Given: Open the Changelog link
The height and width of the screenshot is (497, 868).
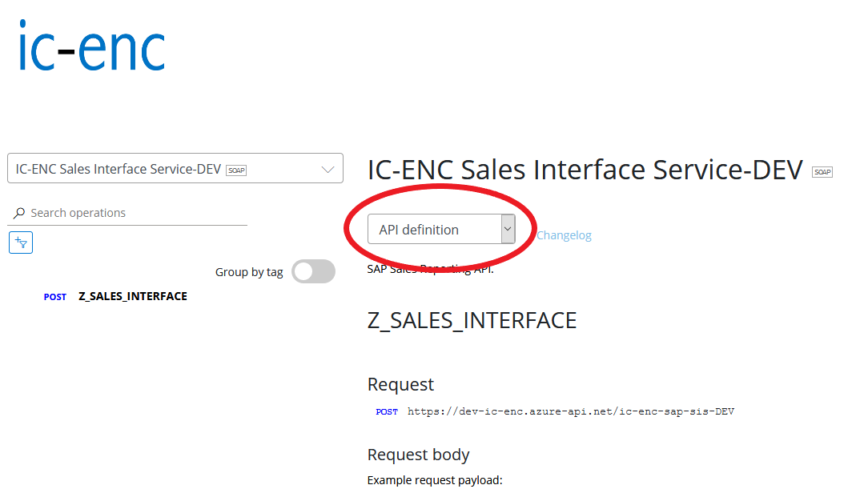Looking at the screenshot, I should 564,235.
